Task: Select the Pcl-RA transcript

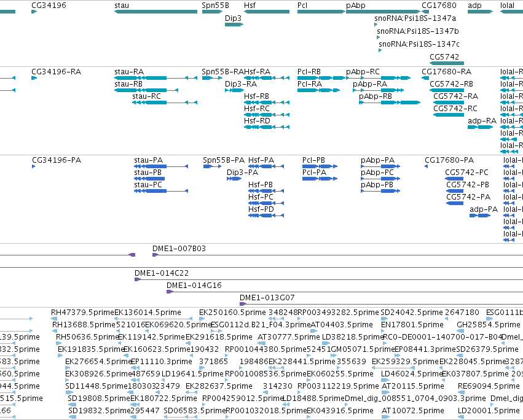Action: tap(318, 90)
